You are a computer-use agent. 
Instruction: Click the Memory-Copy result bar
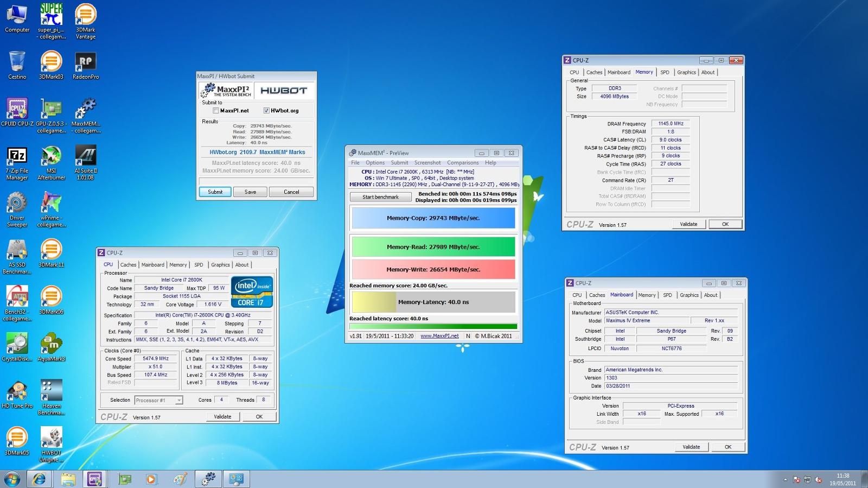(433, 218)
